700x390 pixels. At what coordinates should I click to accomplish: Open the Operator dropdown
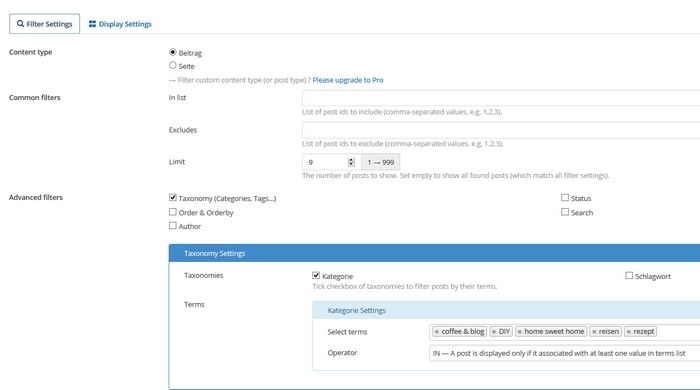564,353
